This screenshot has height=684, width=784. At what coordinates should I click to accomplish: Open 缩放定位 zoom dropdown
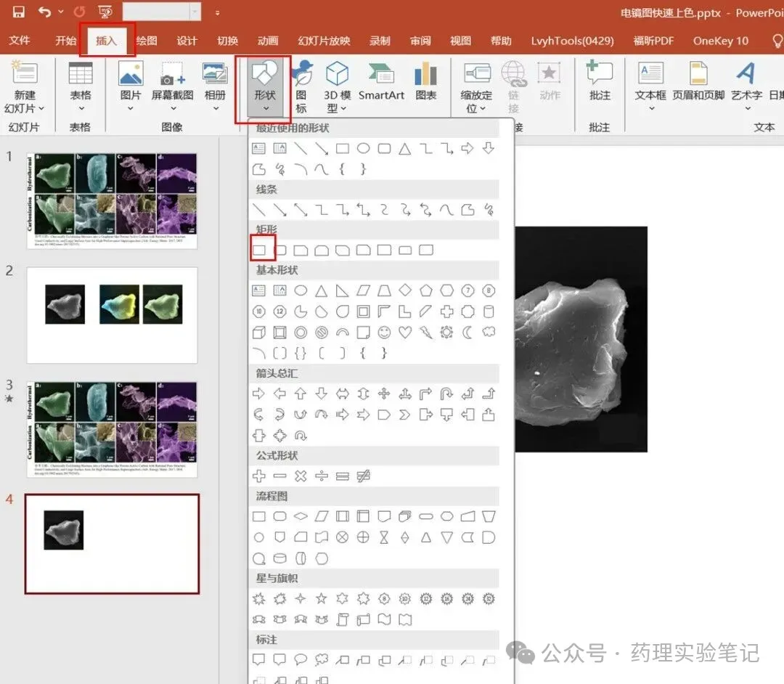[x=476, y=88]
